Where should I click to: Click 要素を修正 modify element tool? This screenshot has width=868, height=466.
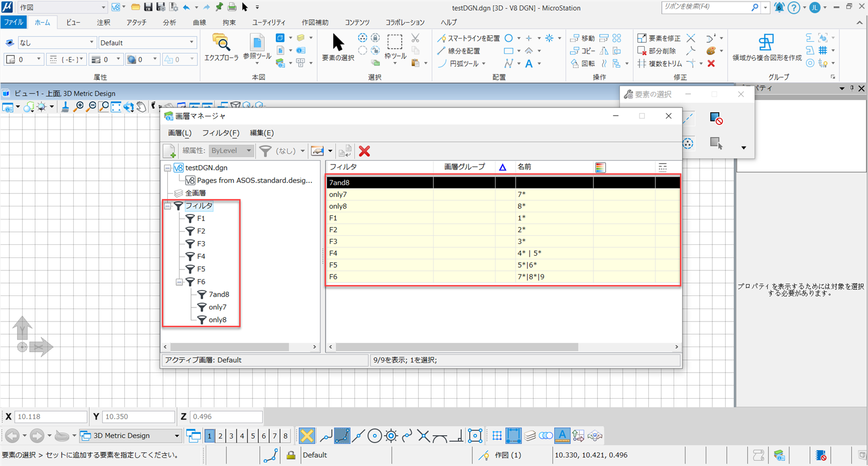[658, 39]
